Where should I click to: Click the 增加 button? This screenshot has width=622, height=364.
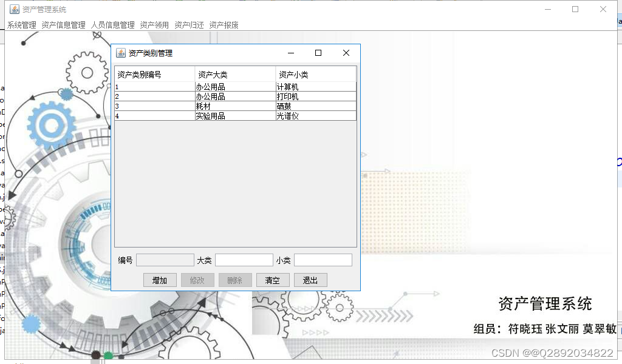click(x=160, y=280)
